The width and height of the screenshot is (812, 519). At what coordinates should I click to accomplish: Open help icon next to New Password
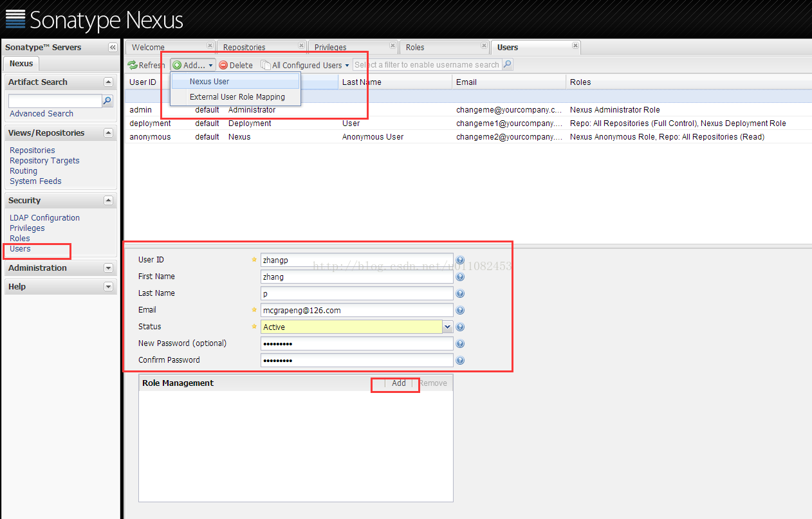point(460,343)
